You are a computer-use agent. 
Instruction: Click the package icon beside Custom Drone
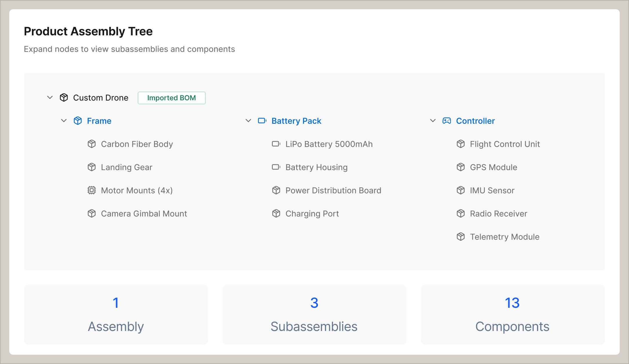pyautogui.click(x=64, y=98)
